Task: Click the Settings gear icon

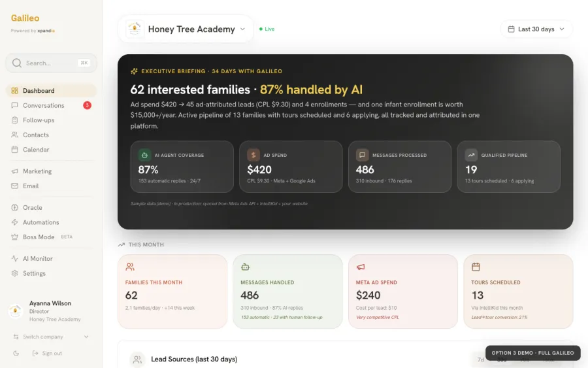Action: tap(14, 273)
